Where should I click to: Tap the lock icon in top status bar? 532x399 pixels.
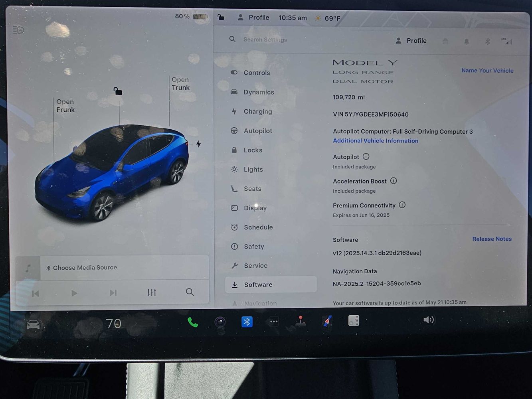click(x=221, y=17)
